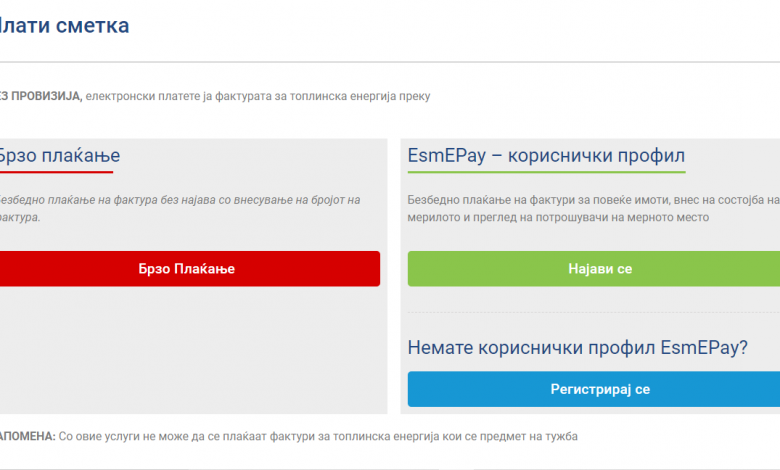Image resolution: width=780 pixels, height=470 pixels.
Task: Click the red Брзо Плаќање button
Action: 188,269
